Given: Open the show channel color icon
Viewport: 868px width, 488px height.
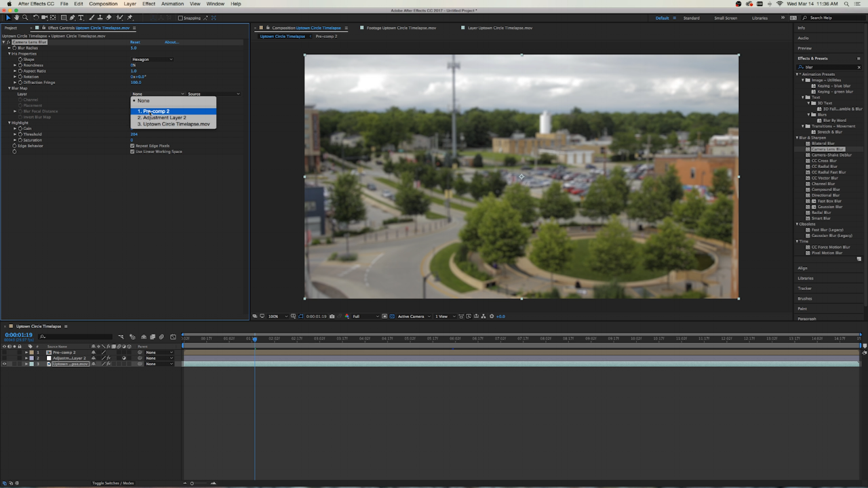Looking at the screenshot, I should [347, 317].
